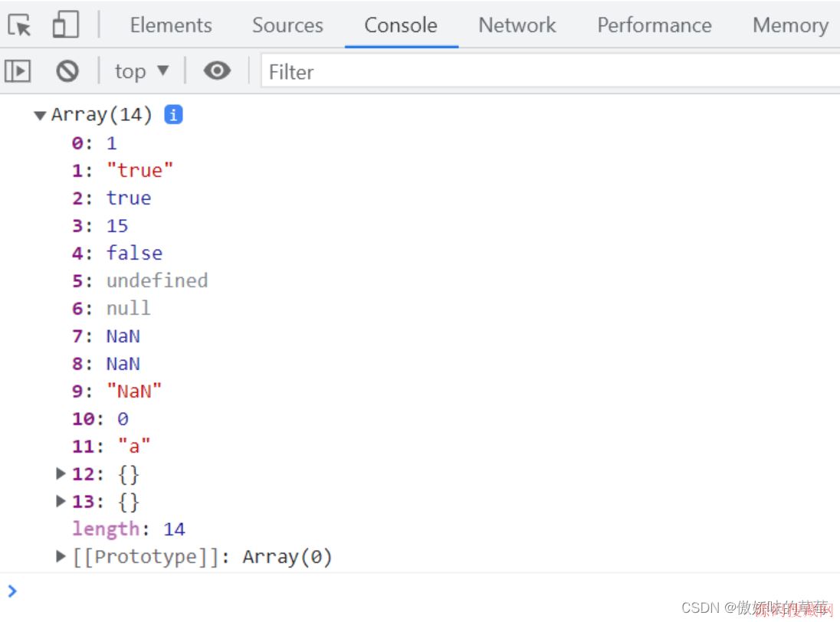The height and width of the screenshot is (622, 840).
Task: Switch to the Elements tab
Action: pos(171,25)
